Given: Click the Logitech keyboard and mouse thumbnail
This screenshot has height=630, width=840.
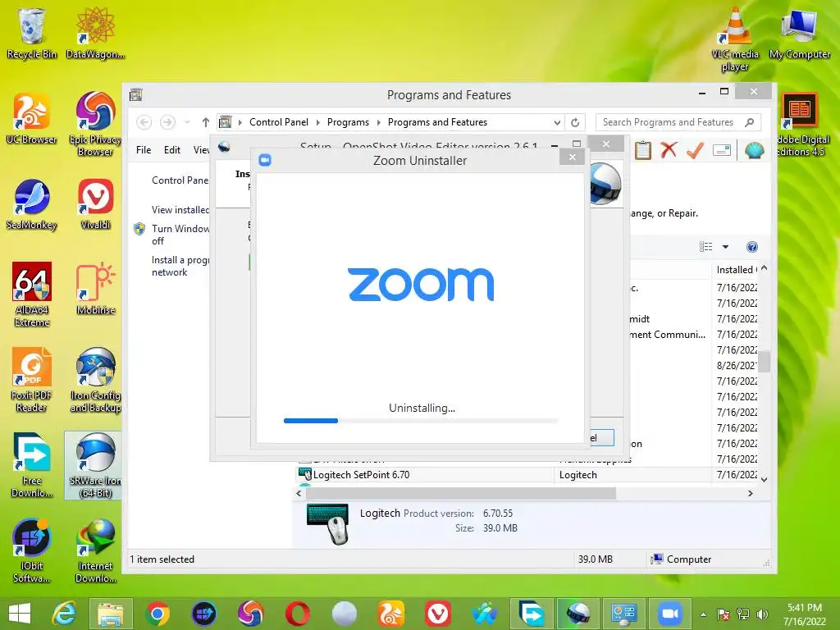Looking at the screenshot, I should click(x=328, y=523).
